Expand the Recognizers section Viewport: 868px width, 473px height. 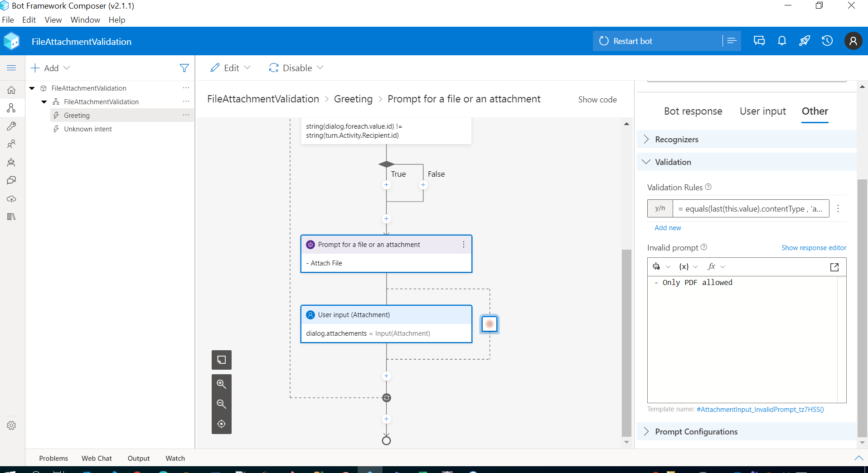tap(676, 139)
